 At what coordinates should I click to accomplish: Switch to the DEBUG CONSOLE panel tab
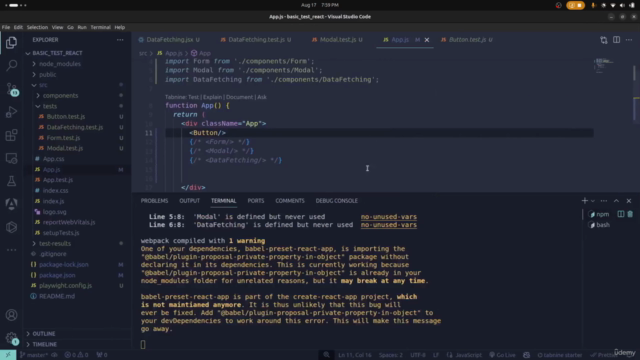coord(336,200)
